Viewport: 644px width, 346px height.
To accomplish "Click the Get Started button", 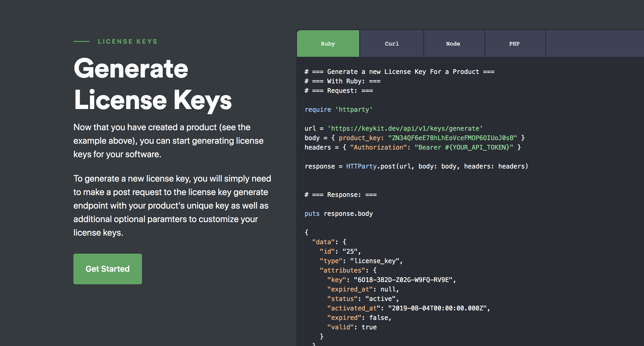I will coord(107,269).
